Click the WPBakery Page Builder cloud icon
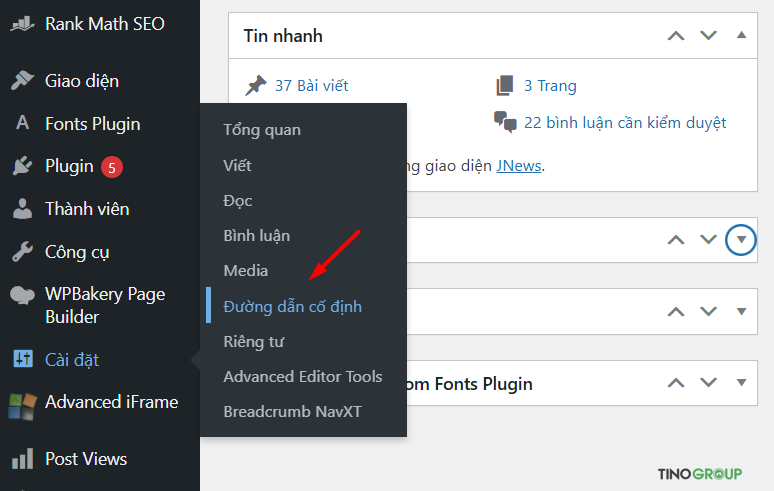Viewport: 774px width, 491px height. [x=22, y=295]
